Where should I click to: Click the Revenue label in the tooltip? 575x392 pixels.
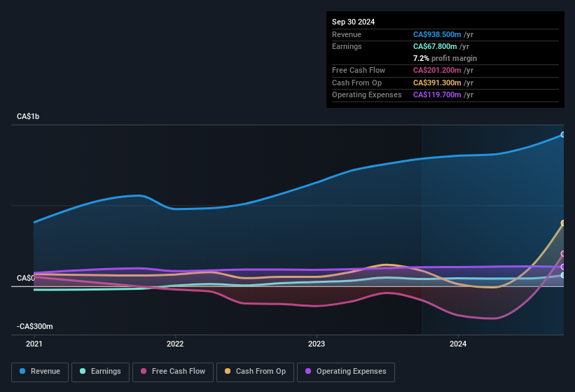[347, 34]
